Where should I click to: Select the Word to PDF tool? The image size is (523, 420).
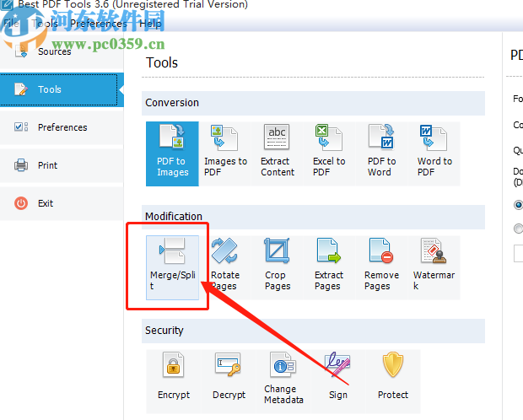click(434, 153)
